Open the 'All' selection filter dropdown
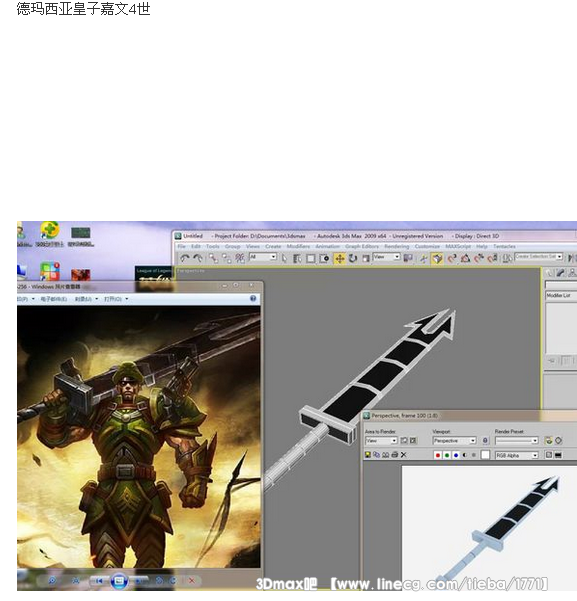 coord(263,257)
